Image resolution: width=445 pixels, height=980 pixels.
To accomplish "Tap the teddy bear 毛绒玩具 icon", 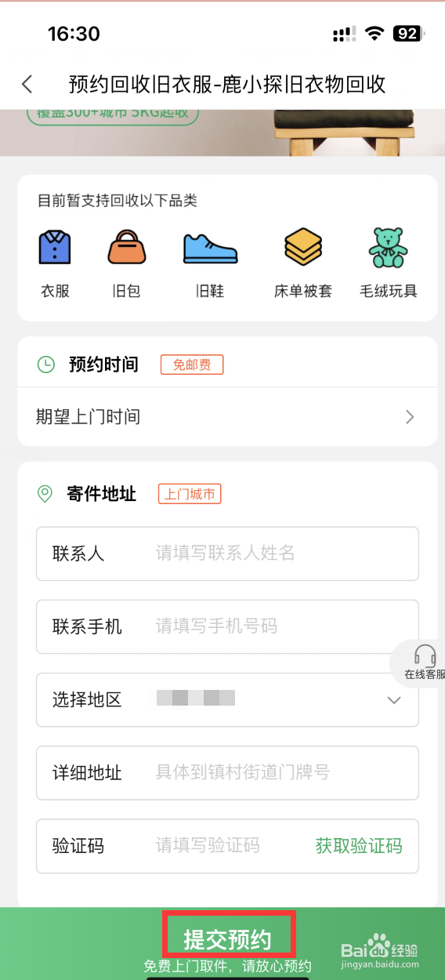I will tap(388, 248).
